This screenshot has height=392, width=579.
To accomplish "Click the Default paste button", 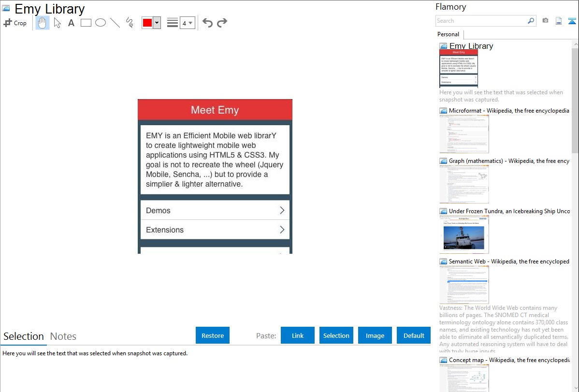I will pos(414,335).
